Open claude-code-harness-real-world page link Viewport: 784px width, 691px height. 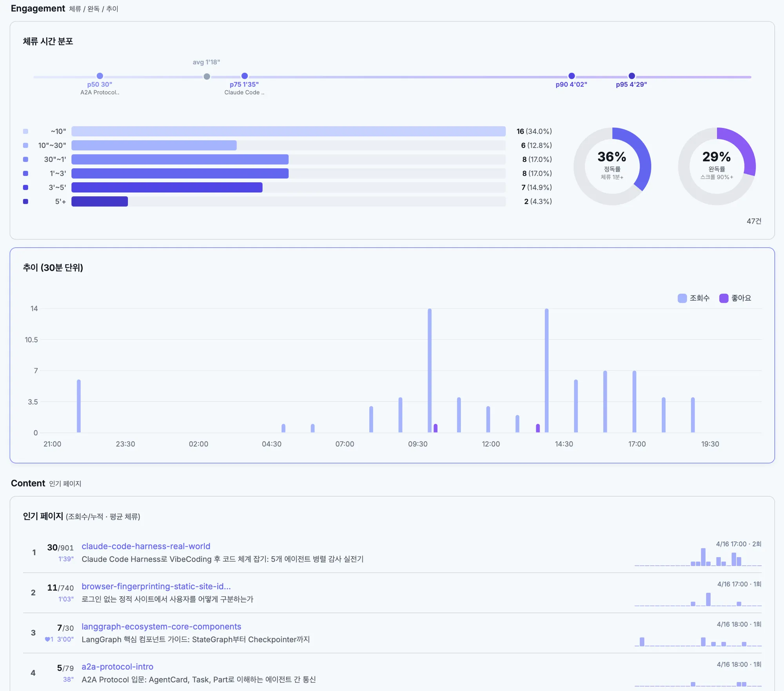point(146,546)
